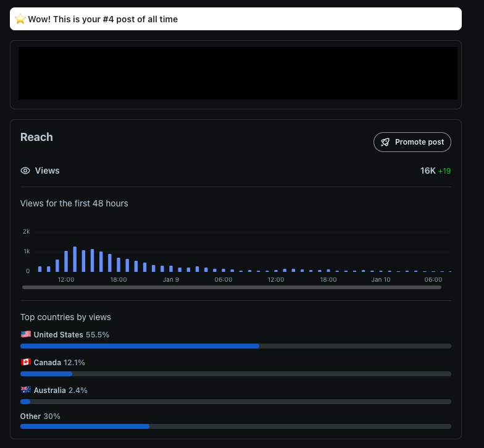Click the tallest bar in views chart

pos(75,259)
